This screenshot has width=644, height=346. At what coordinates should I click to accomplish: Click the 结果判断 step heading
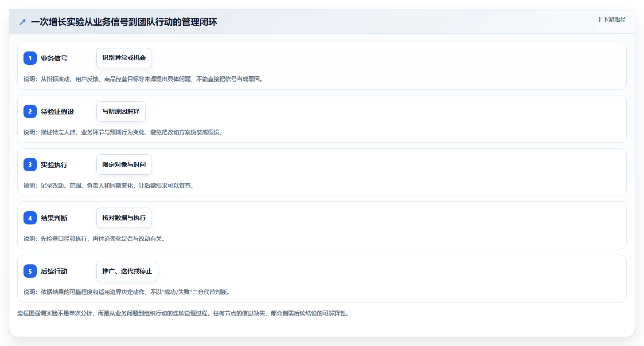[x=54, y=218]
